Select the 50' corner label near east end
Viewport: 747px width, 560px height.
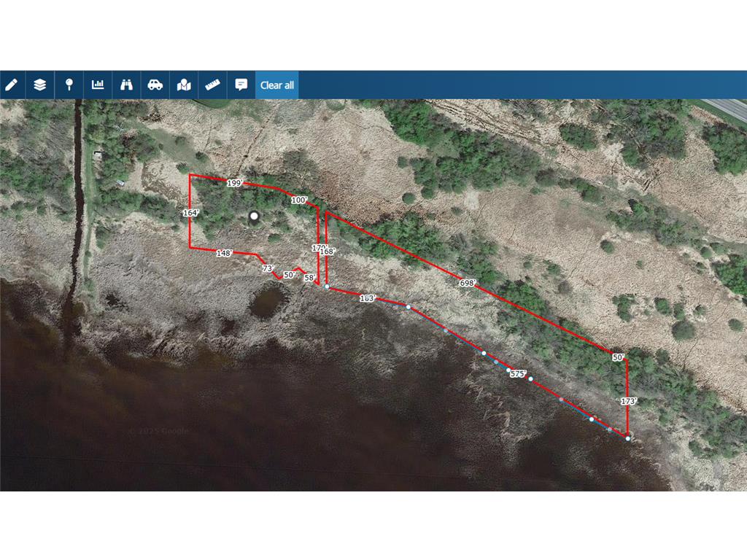(x=618, y=357)
